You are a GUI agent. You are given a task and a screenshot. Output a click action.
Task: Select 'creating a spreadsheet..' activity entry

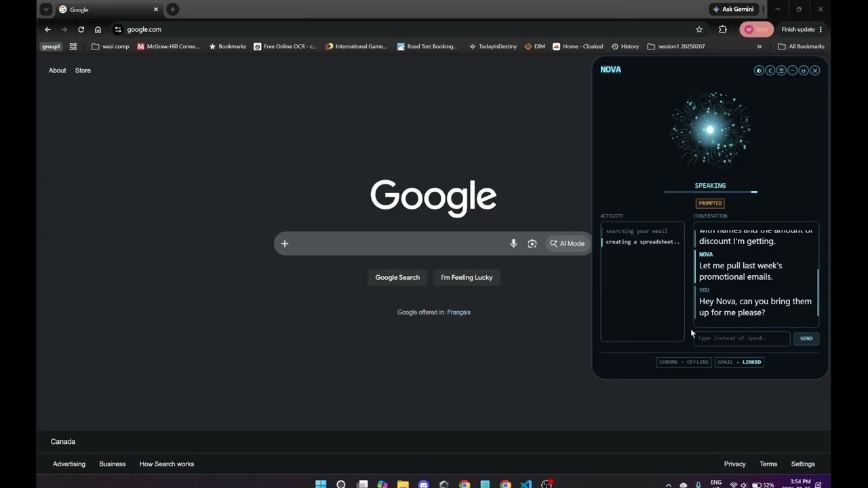point(642,242)
